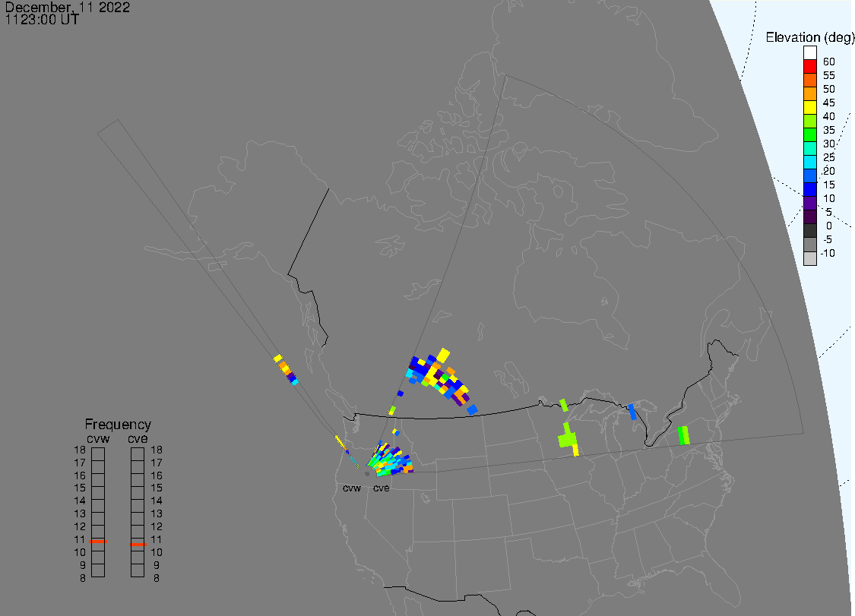
Task: Select the cve column header under Frequency
Action: [x=138, y=438]
